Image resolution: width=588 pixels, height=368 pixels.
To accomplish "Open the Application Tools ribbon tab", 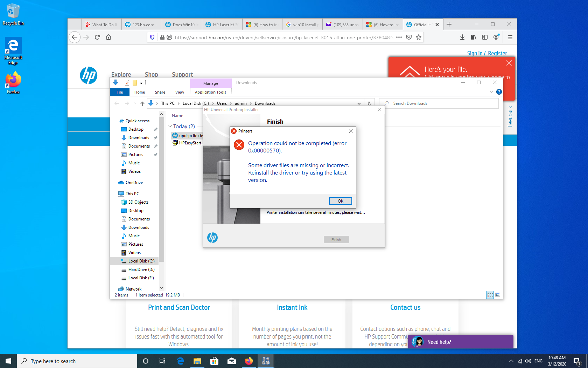I will [x=210, y=92].
